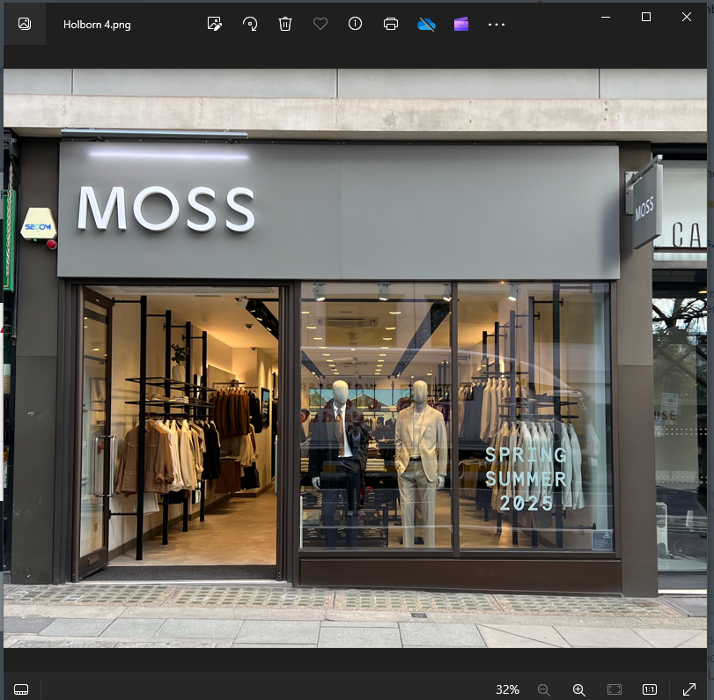Click the Holborn 4.png file name

click(97, 24)
